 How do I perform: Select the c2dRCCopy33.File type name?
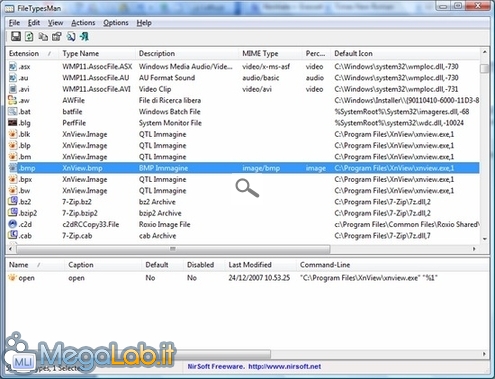(90, 224)
